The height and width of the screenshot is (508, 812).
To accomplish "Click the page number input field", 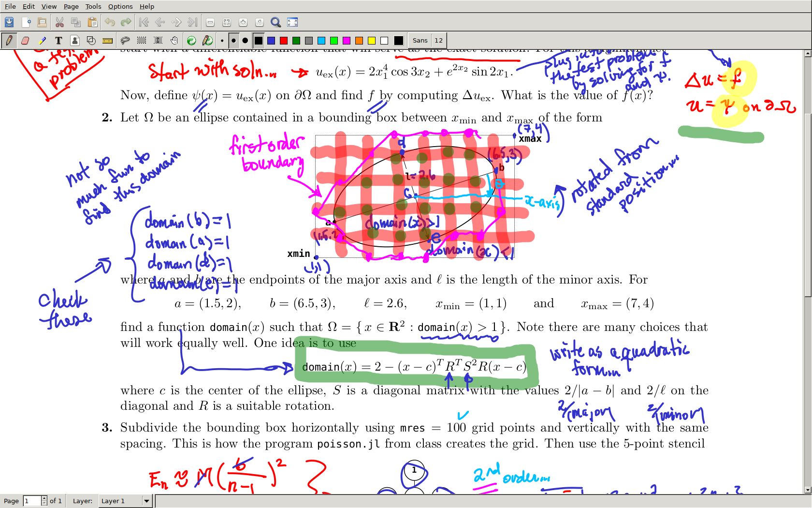I will [32, 501].
